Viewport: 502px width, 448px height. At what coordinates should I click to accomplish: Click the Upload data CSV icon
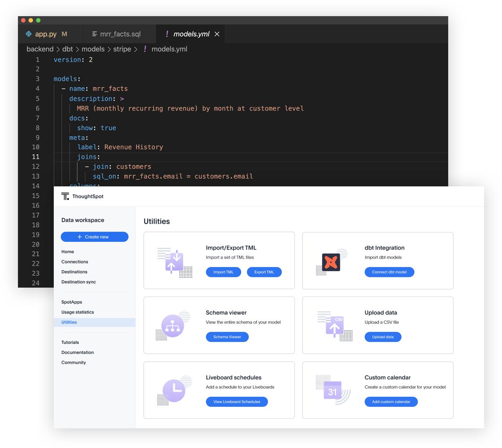tap(334, 327)
